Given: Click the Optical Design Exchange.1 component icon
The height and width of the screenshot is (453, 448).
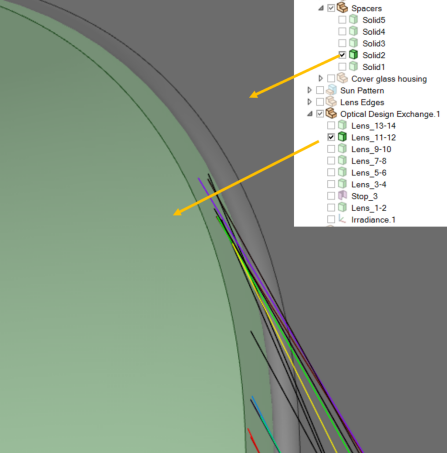Looking at the screenshot, I should 331,113.
